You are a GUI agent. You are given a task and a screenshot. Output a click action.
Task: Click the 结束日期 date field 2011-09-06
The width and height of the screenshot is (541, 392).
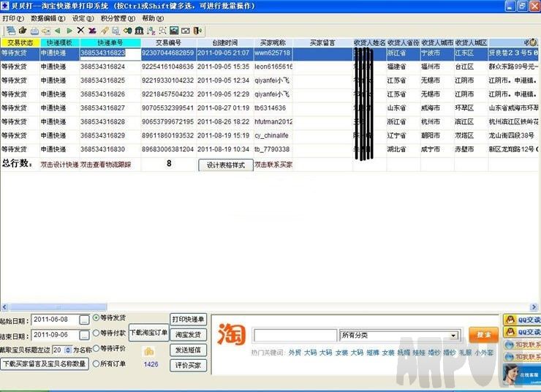(x=56, y=335)
